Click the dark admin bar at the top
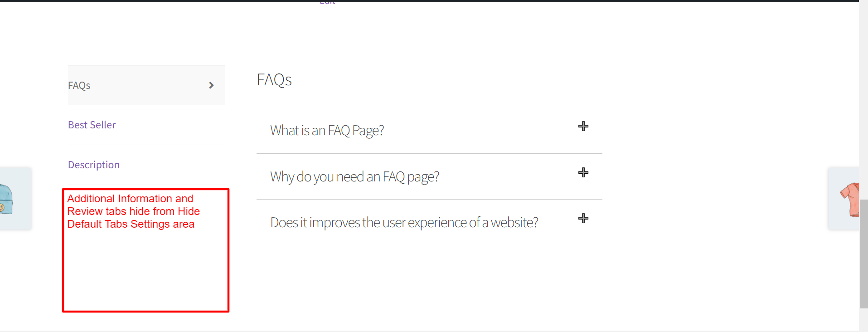The width and height of the screenshot is (868, 332). click(429, 1)
